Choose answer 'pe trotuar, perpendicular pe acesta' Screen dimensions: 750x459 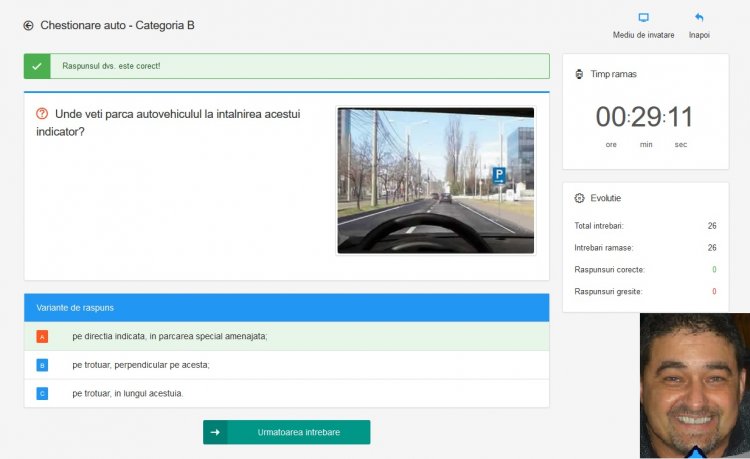click(287, 365)
